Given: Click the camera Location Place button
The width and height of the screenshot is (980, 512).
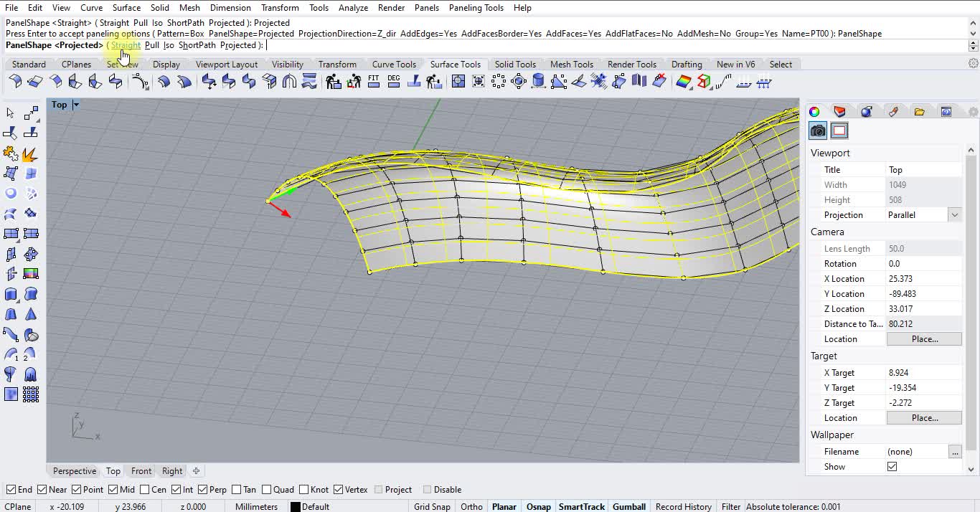Looking at the screenshot, I should (x=924, y=339).
